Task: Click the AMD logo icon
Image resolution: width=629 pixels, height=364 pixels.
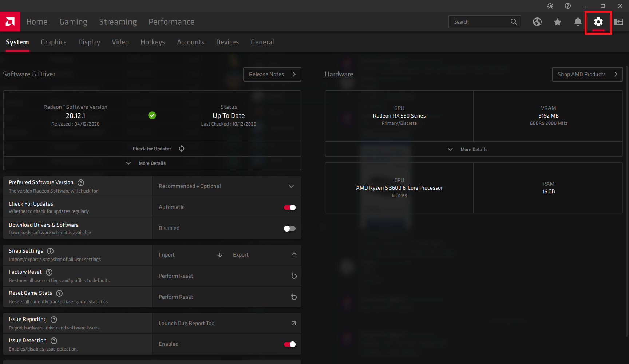Action: tap(10, 22)
